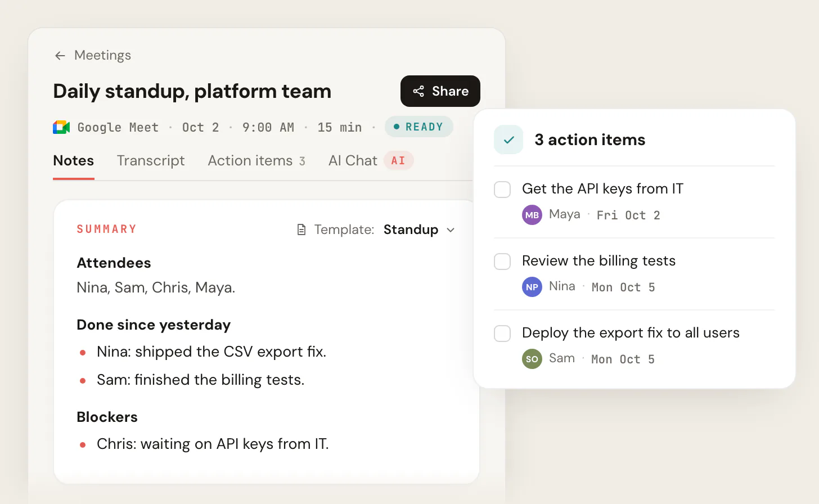Click the AI badge next to AI Chat
The height and width of the screenshot is (504, 819).
[398, 160]
